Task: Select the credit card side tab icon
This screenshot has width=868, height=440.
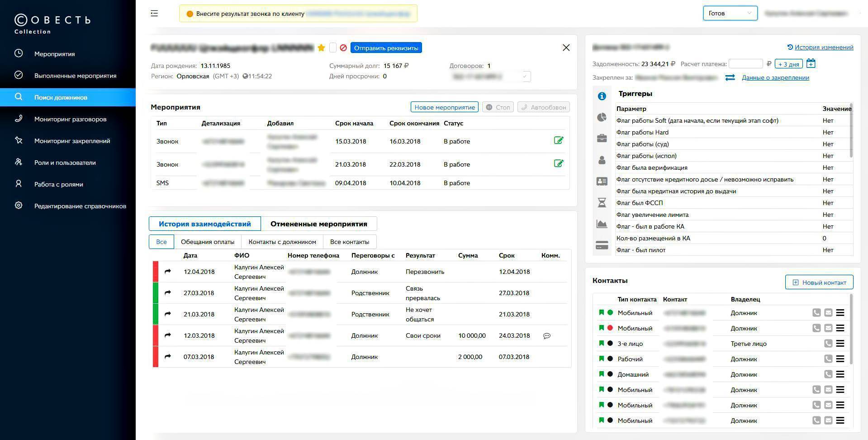Action: 602,245
